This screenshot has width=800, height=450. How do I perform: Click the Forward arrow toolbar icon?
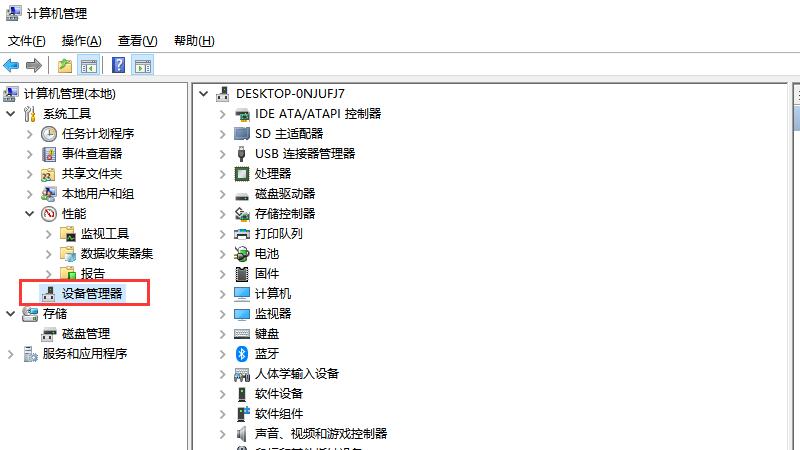click(x=34, y=66)
